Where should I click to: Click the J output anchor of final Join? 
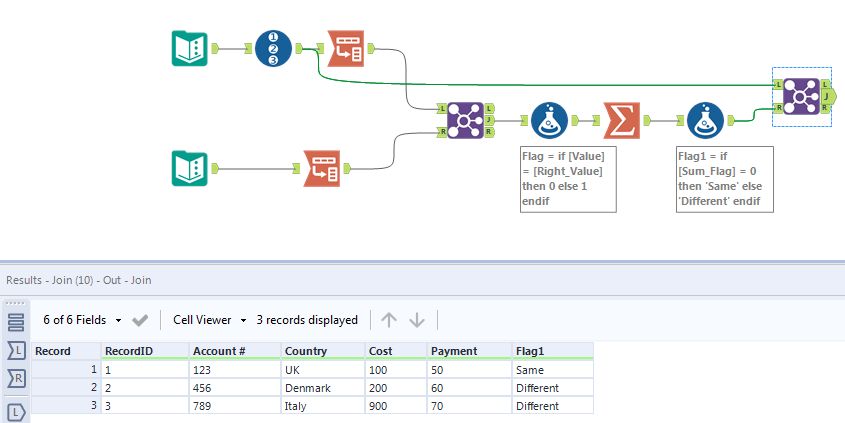[x=828, y=96]
